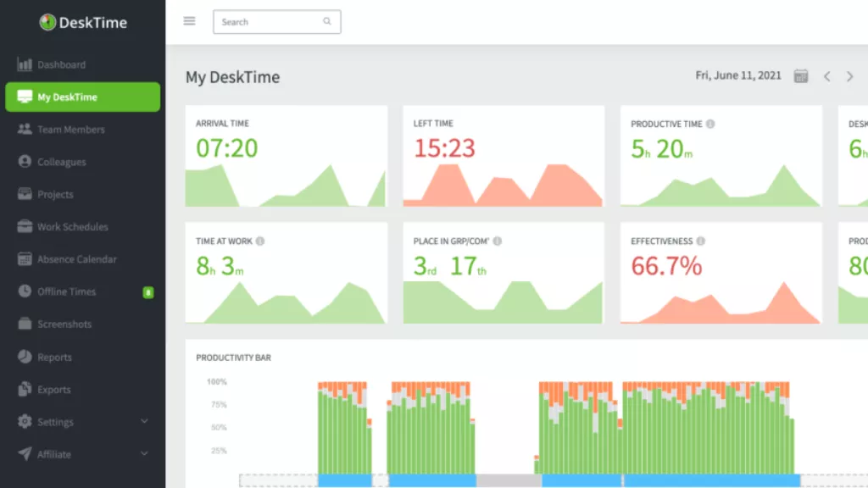This screenshot has width=868, height=488.
Task: Click the Arrival Time 07:20 value
Action: [x=227, y=148]
